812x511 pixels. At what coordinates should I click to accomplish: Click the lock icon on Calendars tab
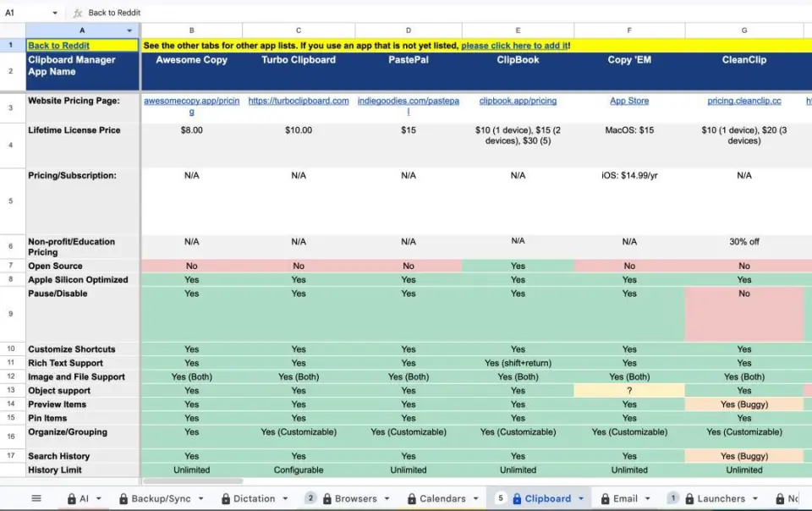tap(411, 498)
